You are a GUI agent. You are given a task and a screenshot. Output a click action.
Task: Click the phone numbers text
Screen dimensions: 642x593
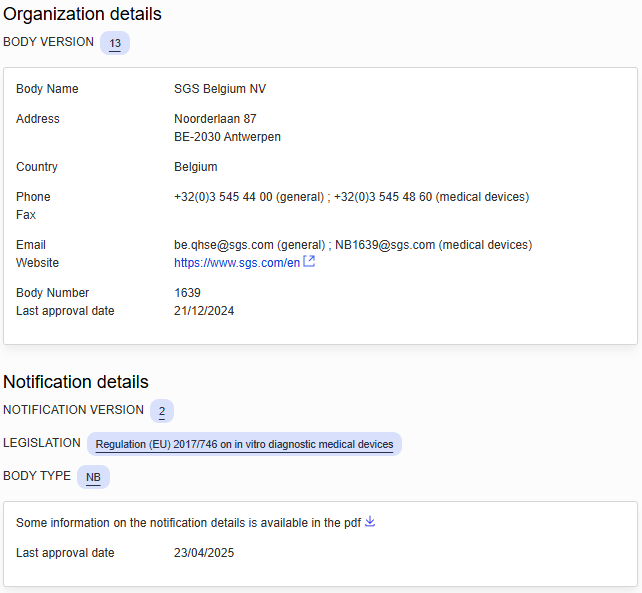tap(351, 197)
